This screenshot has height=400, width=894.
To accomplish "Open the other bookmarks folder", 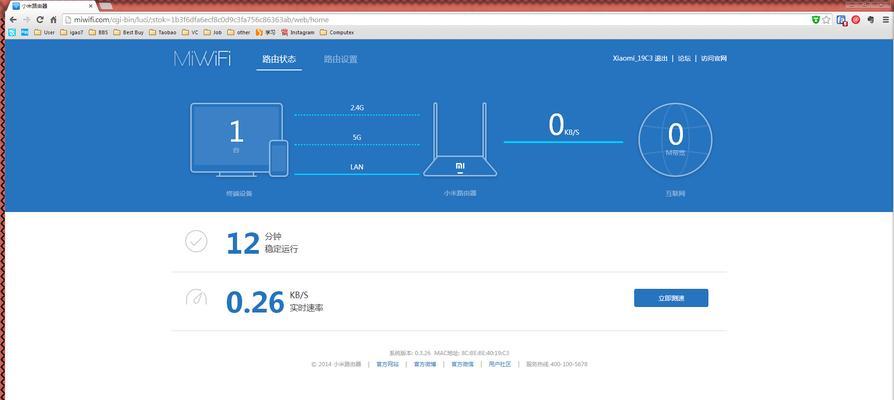I will click(239, 32).
